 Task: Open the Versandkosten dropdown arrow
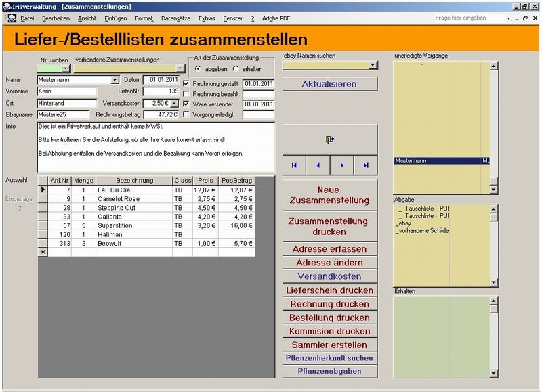[x=175, y=104]
